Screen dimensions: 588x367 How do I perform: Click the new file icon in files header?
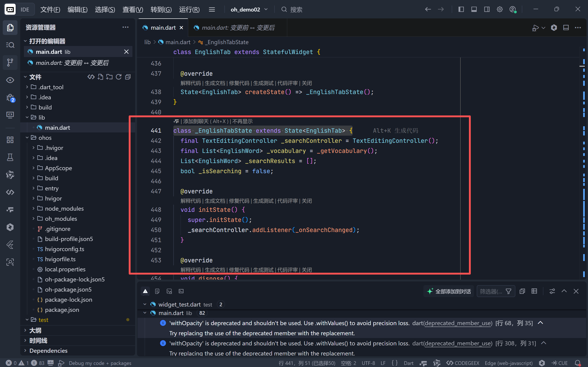tap(100, 77)
